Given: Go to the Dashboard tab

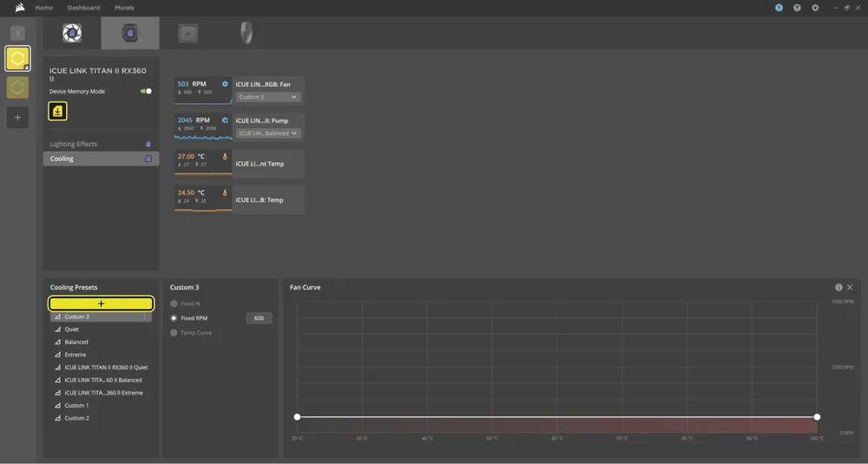Looking at the screenshot, I should pos(83,8).
